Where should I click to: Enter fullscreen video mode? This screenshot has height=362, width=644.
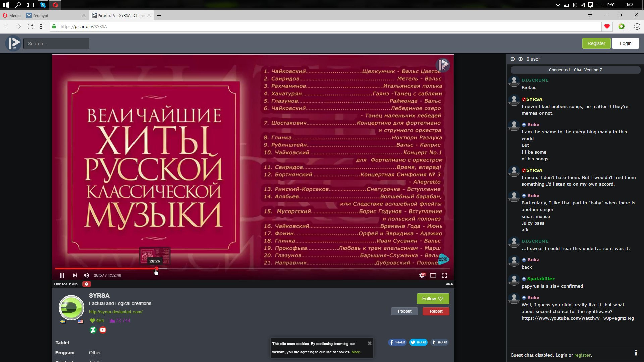(x=444, y=275)
